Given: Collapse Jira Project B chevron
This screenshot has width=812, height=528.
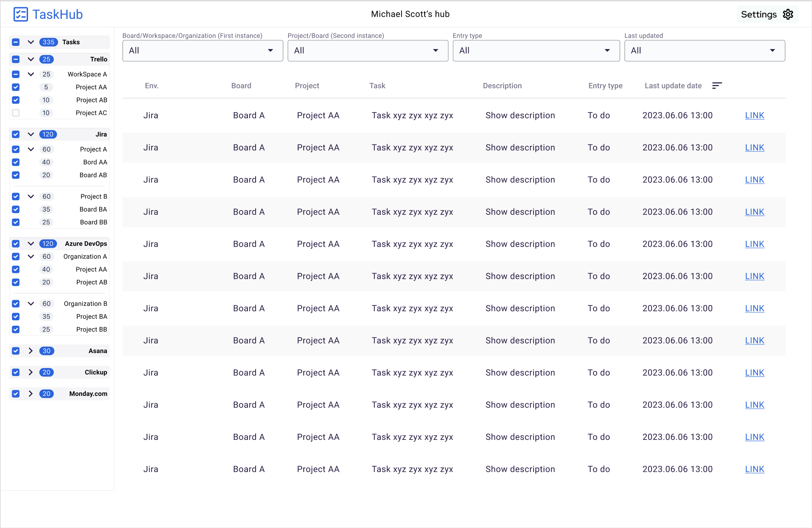Looking at the screenshot, I should click(31, 197).
